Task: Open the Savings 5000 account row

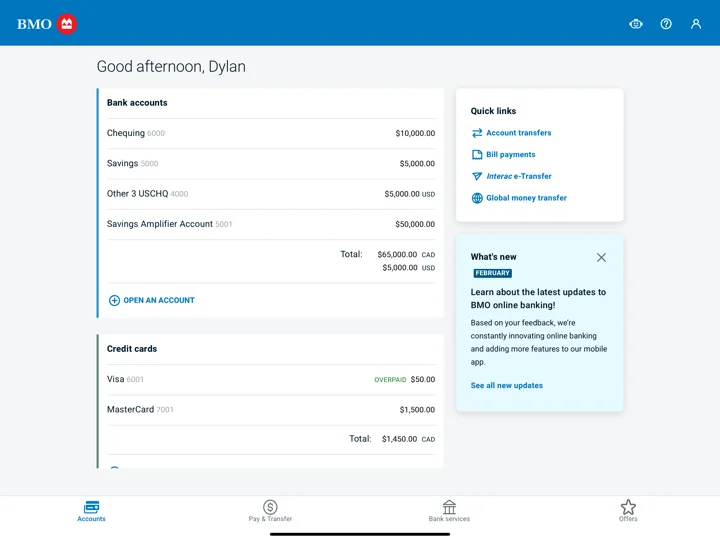Action: click(x=271, y=163)
